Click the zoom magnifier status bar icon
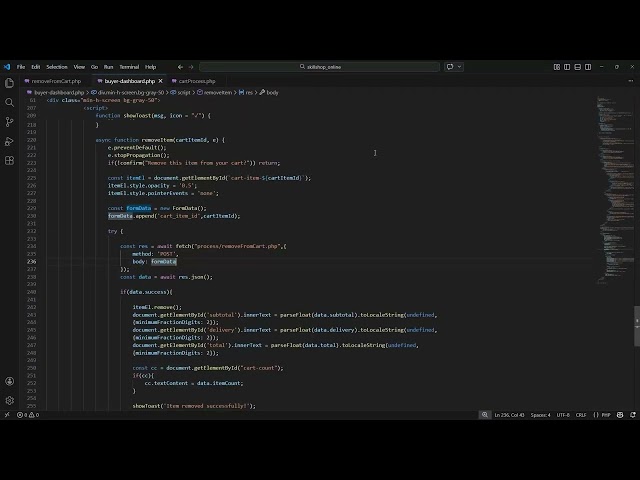 click(x=484, y=415)
